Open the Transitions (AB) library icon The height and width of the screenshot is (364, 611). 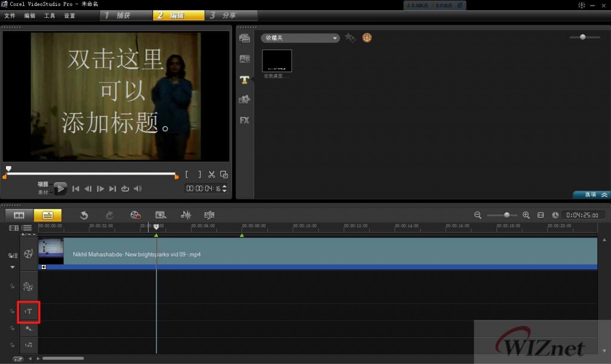[244, 59]
